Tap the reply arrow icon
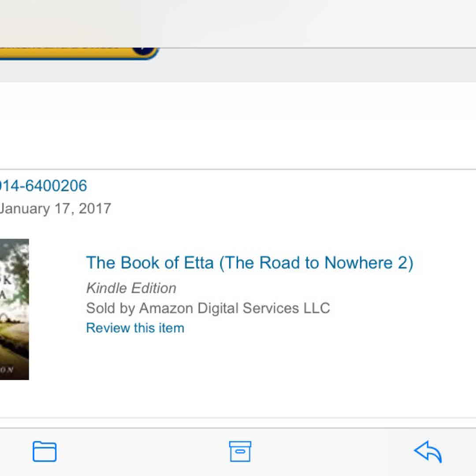 (x=428, y=451)
